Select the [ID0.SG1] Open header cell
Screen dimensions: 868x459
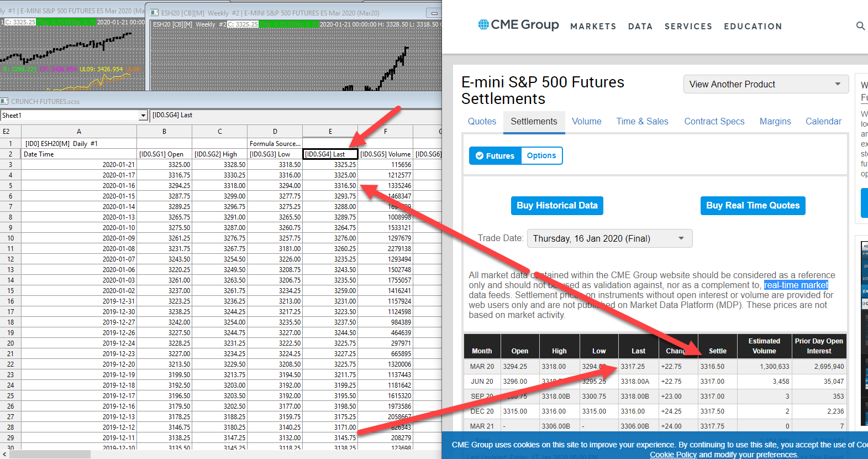[x=164, y=154]
